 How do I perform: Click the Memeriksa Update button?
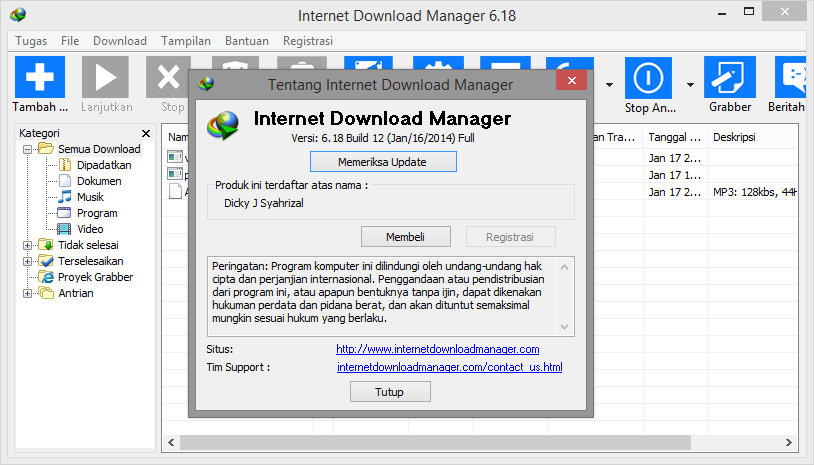tap(383, 161)
